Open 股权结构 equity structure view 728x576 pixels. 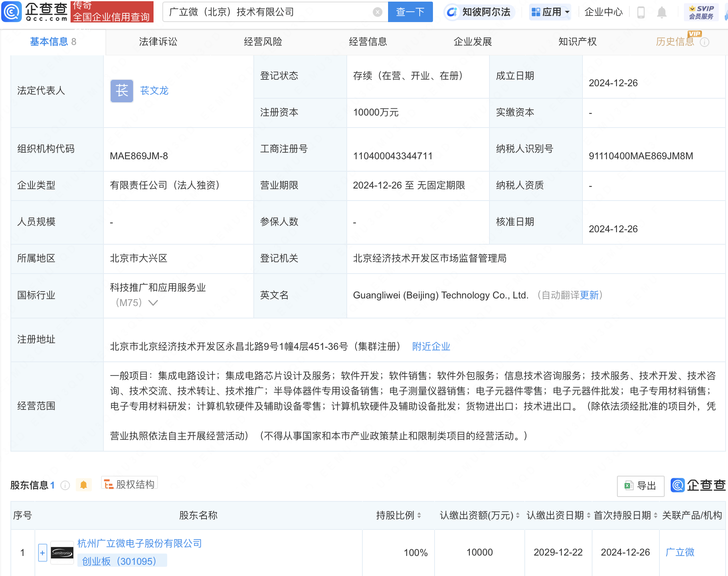click(x=129, y=484)
